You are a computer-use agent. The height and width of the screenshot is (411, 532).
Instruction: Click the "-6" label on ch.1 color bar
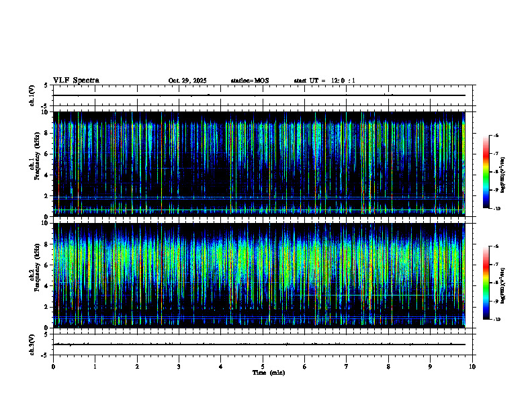point(496,135)
